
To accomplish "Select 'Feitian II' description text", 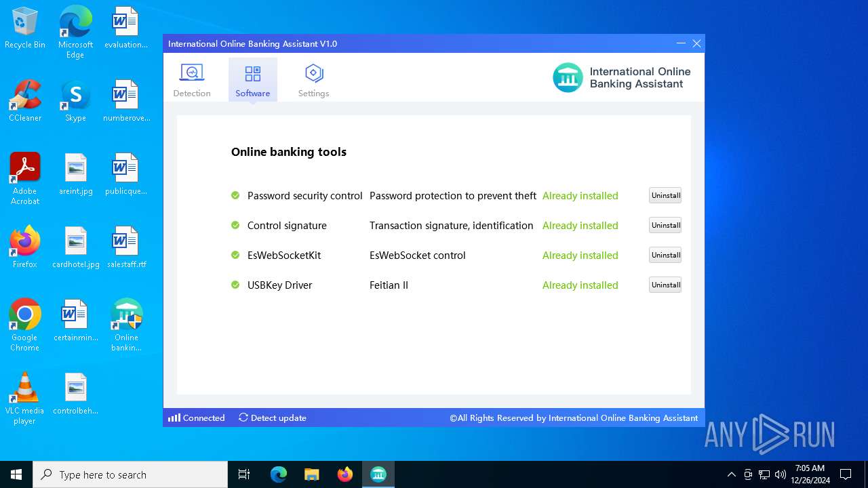I will coord(389,285).
